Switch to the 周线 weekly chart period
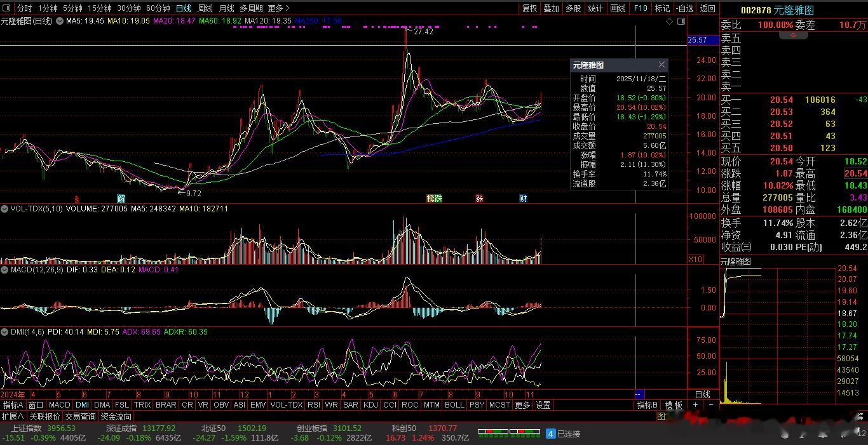Viewport: 868px width, 445px height. [x=205, y=8]
